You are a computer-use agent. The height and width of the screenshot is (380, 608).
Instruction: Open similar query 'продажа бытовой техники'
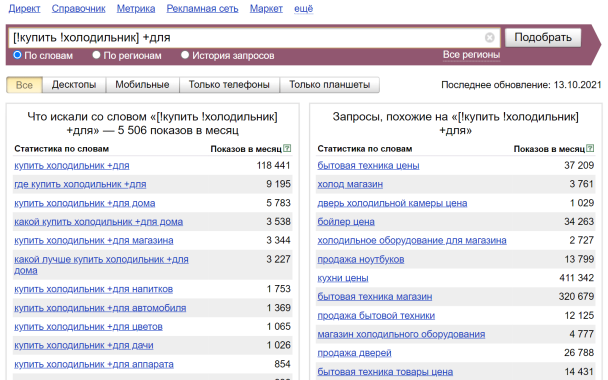[376, 316]
